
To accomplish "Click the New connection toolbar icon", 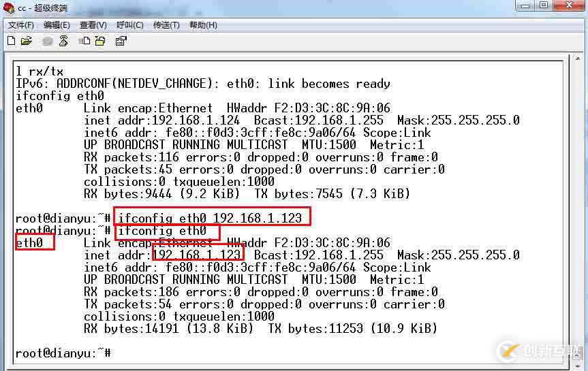I will pos(12,41).
